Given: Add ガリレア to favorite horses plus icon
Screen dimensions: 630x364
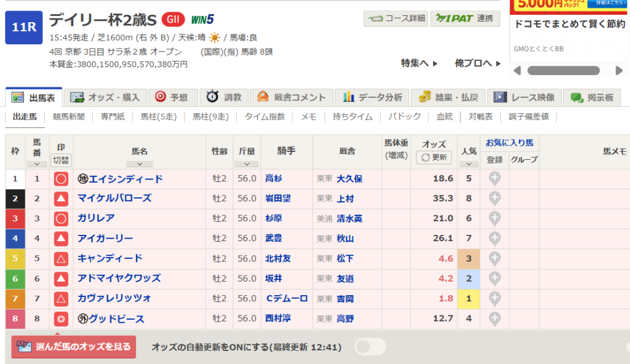Looking at the screenshot, I should pos(495,218).
